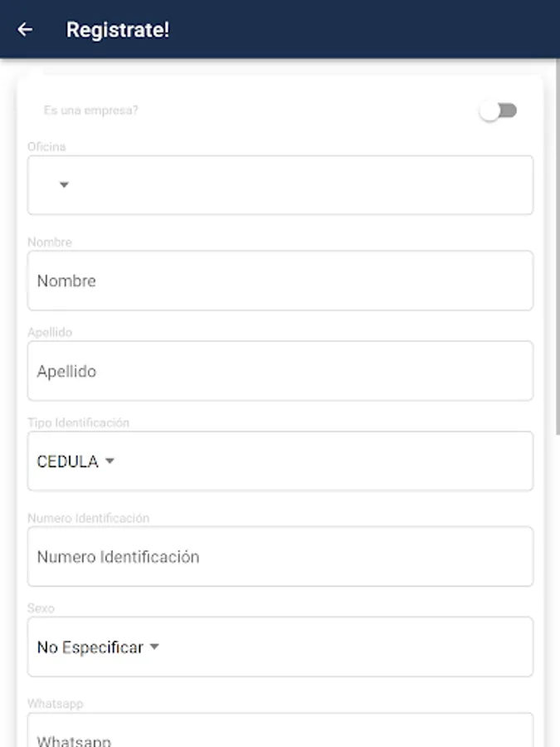Click the triangle arrow next to CEDULA
Screen dimensions: 560x747
click(110, 461)
